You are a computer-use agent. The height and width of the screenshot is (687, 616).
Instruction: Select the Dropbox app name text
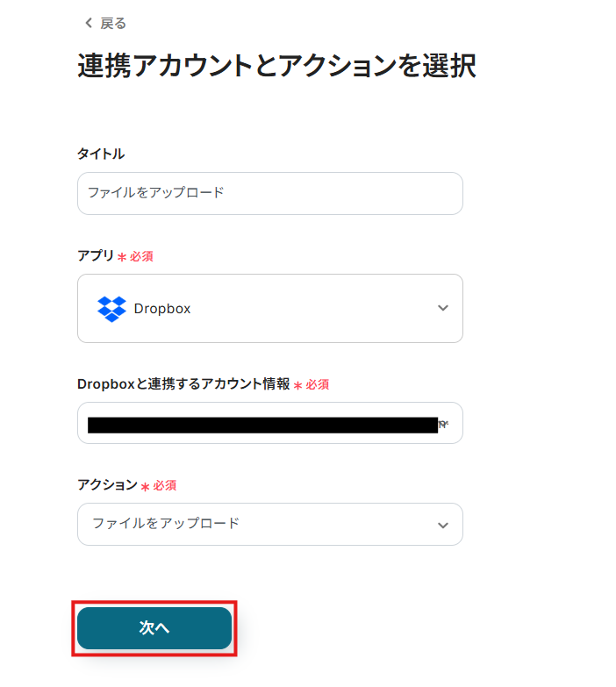[x=162, y=309]
